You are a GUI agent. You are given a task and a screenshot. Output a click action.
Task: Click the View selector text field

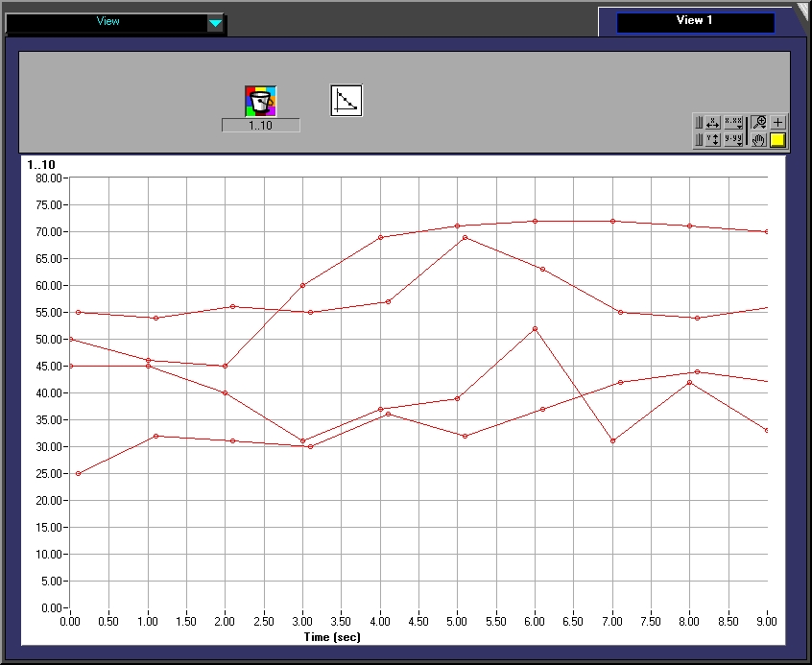tap(107, 22)
